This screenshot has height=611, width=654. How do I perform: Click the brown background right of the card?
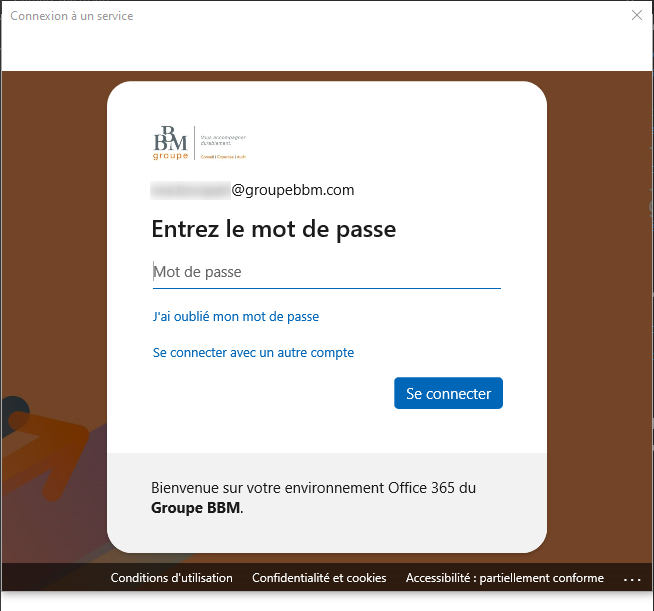598,300
